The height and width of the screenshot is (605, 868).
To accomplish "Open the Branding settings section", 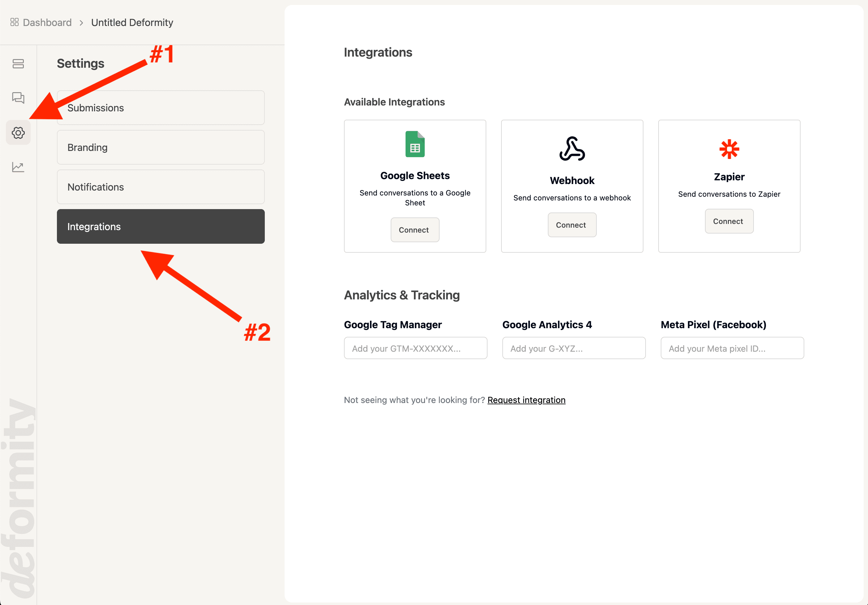I will (160, 148).
